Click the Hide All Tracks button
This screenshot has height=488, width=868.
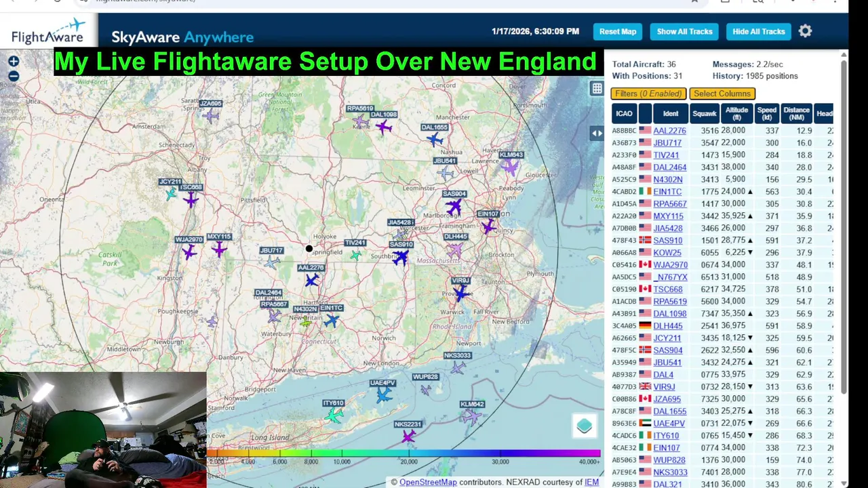coord(758,31)
